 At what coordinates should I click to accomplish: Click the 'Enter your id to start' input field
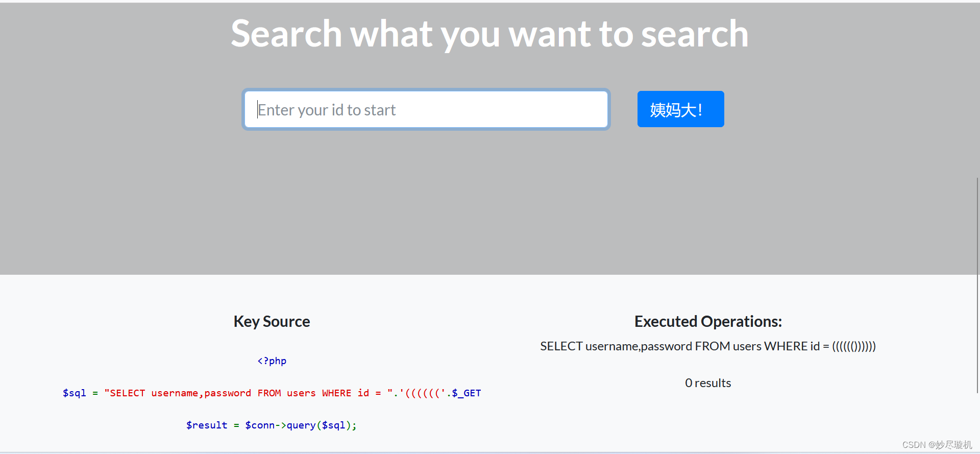[x=426, y=109]
